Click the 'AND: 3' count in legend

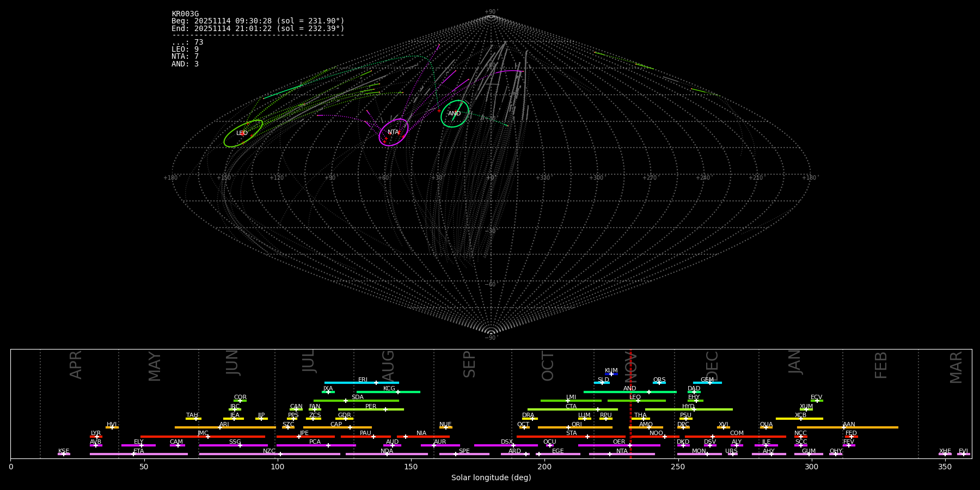(x=185, y=64)
